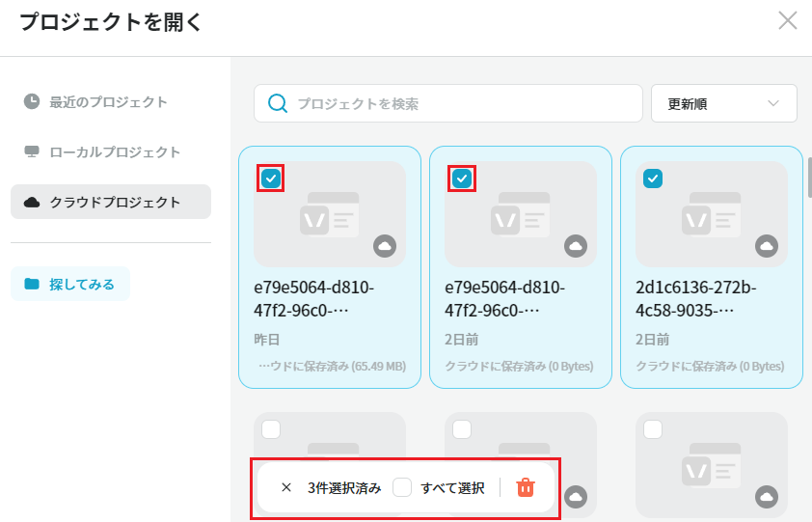Click the red trash delete icon
Screen dimensions: 812x522
coord(526,488)
